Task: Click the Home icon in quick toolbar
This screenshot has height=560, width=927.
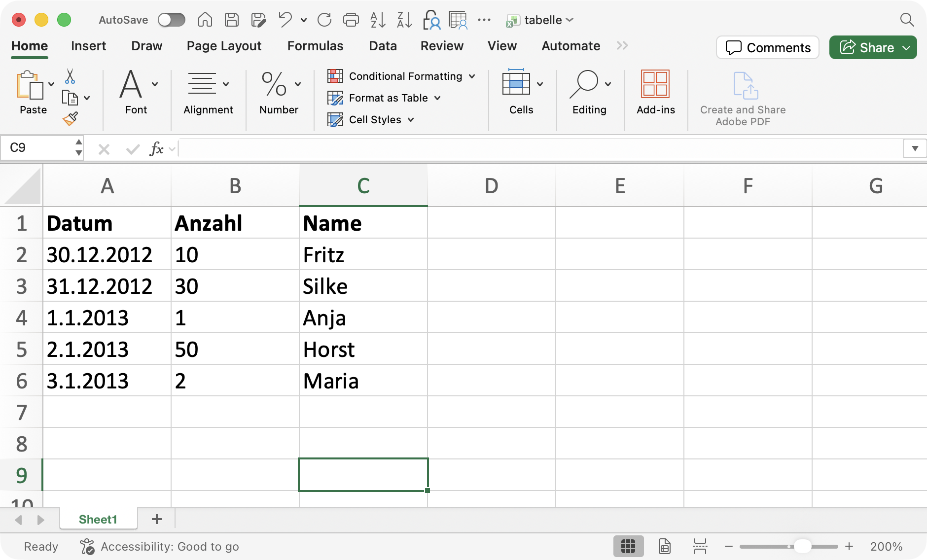Action: [205, 20]
